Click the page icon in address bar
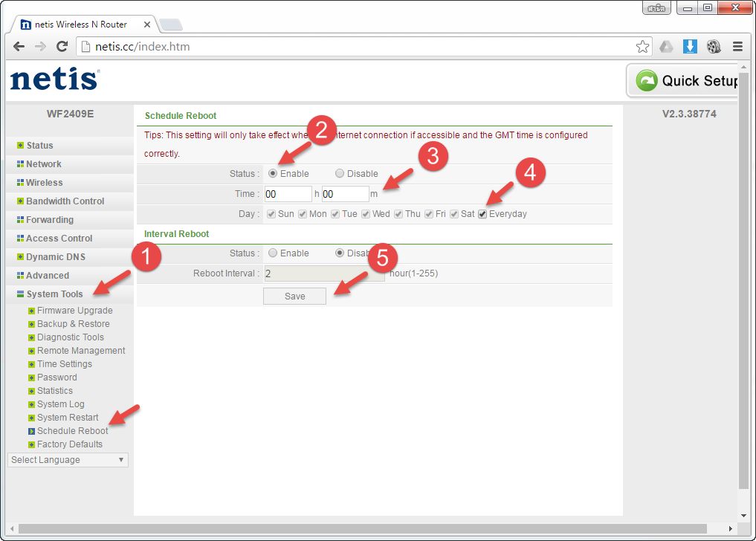 tap(85, 46)
